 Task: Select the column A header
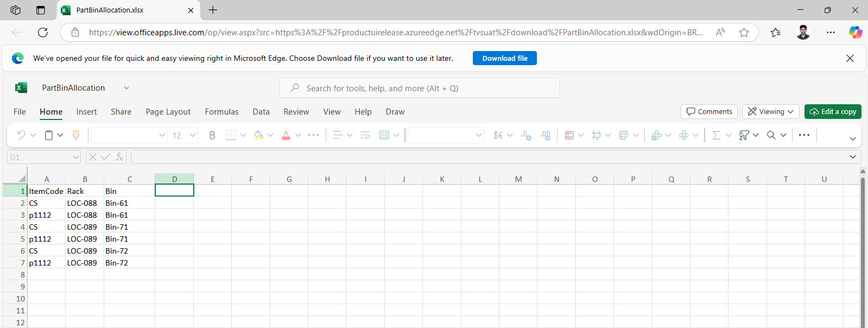pyautogui.click(x=47, y=179)
